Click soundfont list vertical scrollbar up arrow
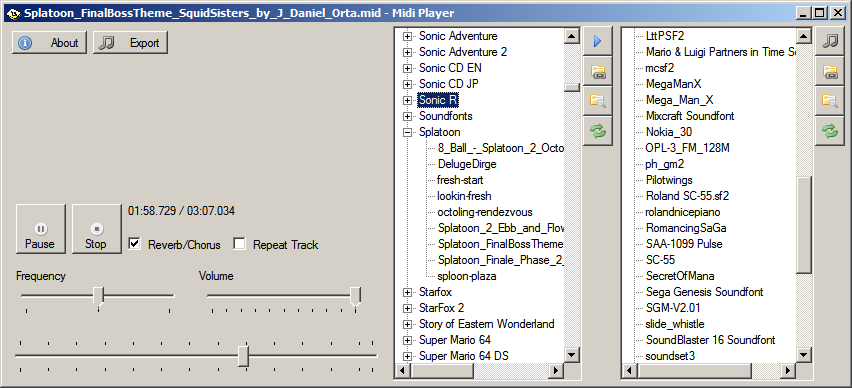852x388 pixels. [804, 36]
